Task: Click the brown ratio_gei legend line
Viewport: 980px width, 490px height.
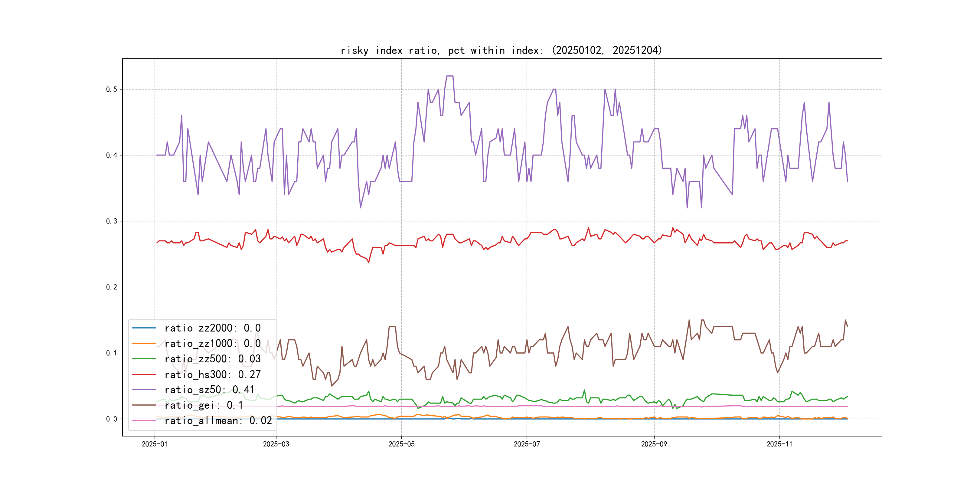Action: point(144,405)
